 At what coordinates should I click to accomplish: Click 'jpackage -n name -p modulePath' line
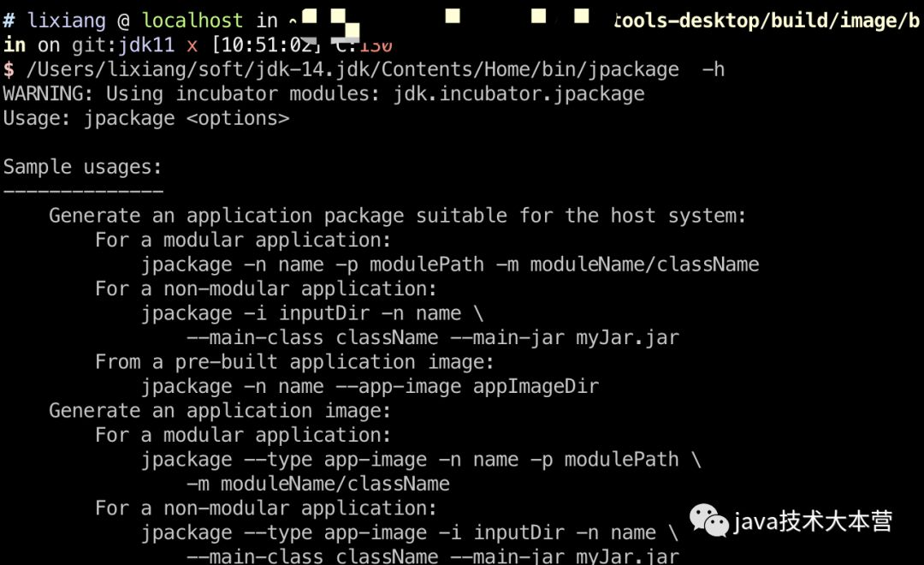point(450,265)
